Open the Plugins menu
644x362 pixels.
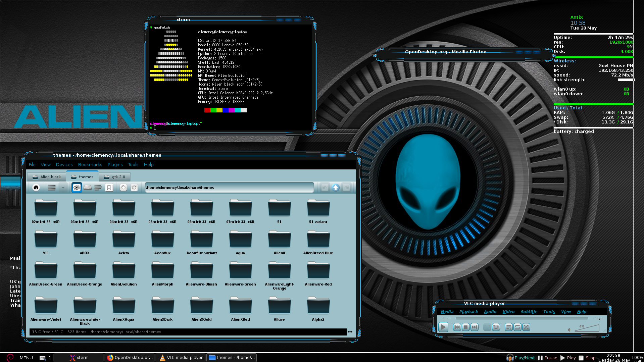(x=115, y=164)
